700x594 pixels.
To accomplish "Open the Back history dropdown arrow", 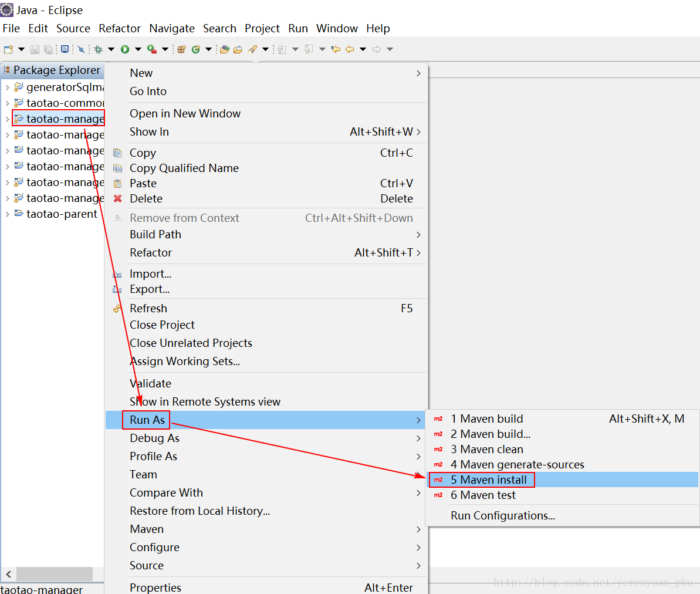I will pos(363,49).
